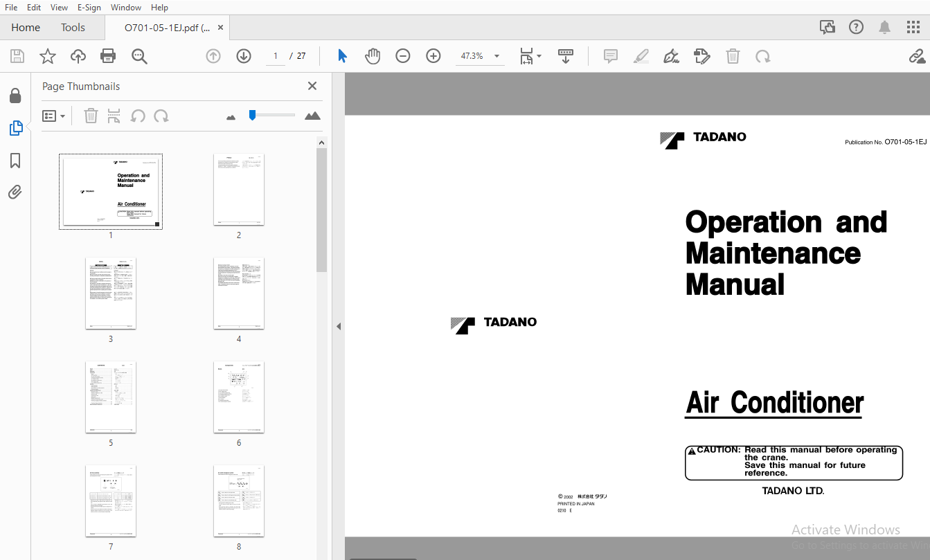
Task: Add a comment sticky note
Action: tap(611, 56)
